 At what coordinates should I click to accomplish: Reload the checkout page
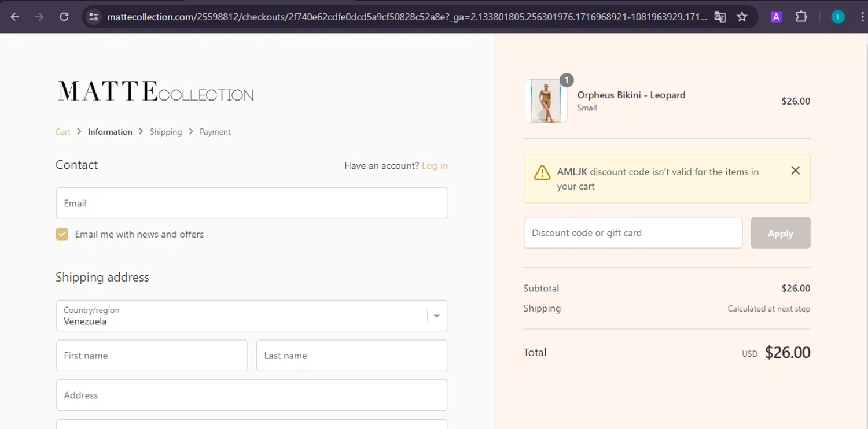coord(64,17)
